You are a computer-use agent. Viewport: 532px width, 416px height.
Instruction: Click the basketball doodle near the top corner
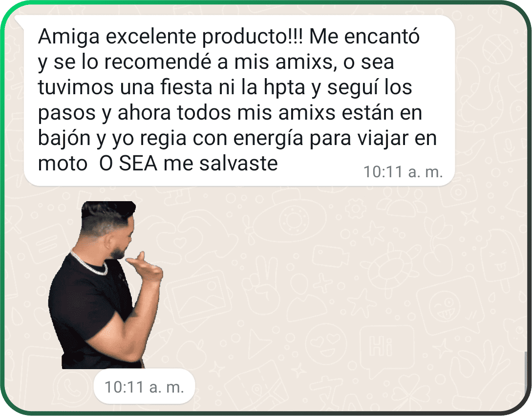[497, 48]
